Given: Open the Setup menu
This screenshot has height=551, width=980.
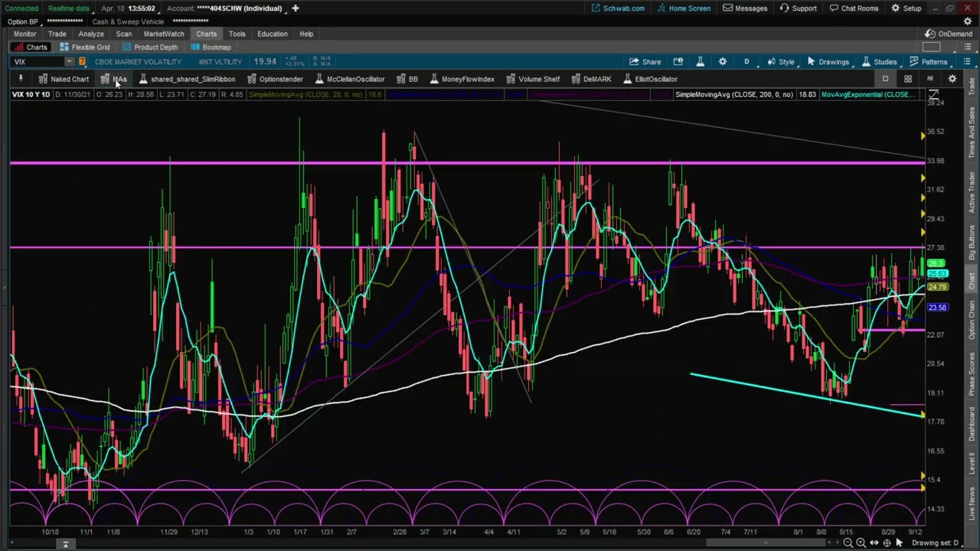Looking at the screenshot, I should [x=906, y=8].
